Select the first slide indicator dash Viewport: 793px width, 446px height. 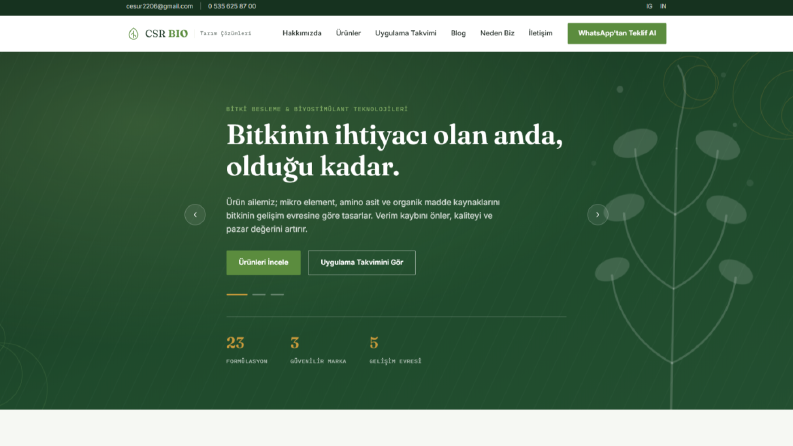pyautogui.click(x=237, y=294)
